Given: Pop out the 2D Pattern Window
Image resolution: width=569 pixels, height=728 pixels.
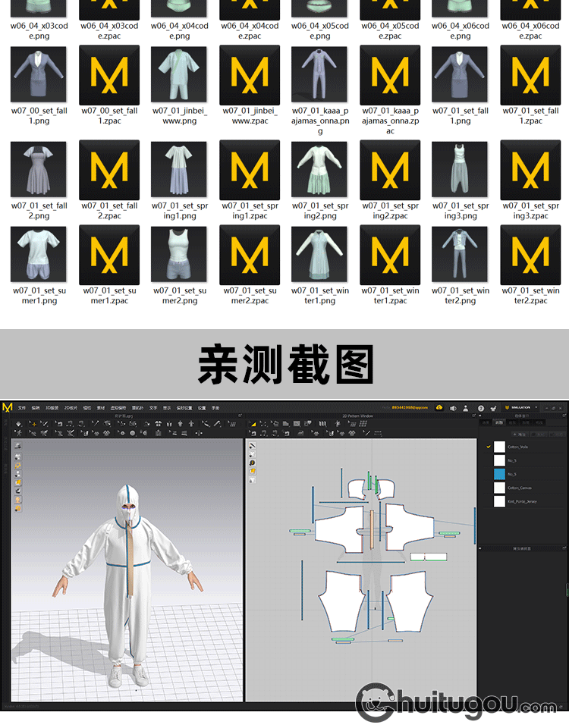Looking at the screenshot, I should (473, 416).
